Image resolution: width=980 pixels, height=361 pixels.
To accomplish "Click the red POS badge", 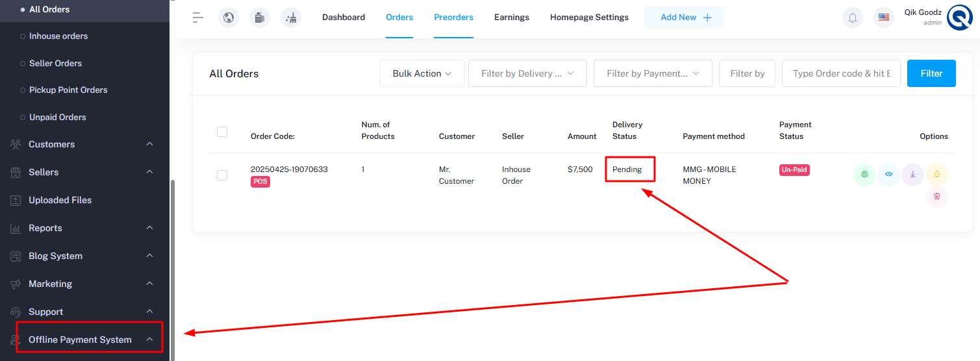I will (260, 182).
